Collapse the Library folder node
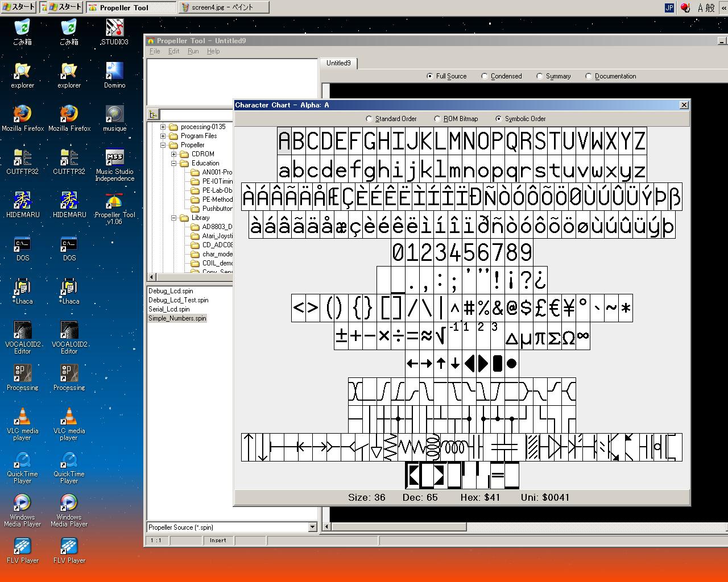The height and width of the screenshot is (582, 728). coord(174,218)
